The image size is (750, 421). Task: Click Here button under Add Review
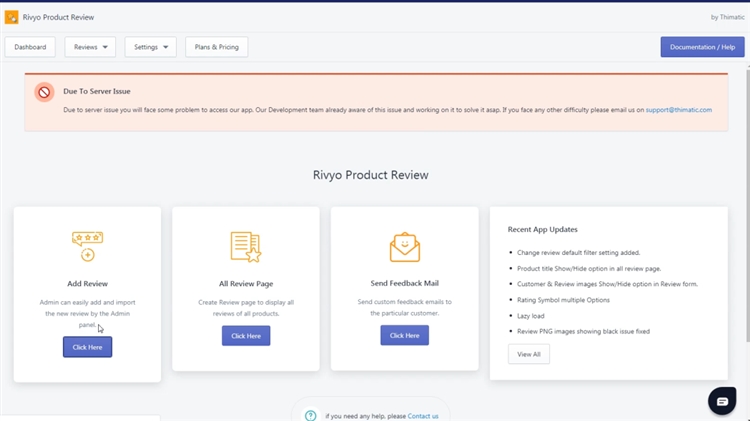[88, 347]
